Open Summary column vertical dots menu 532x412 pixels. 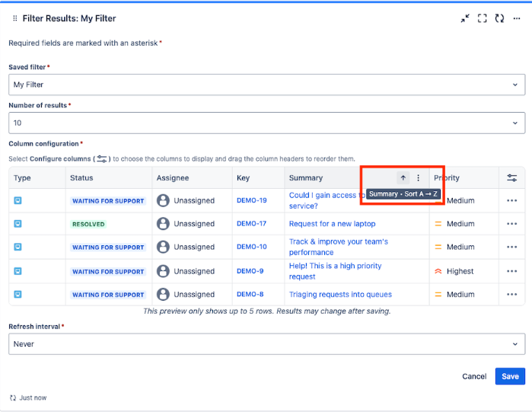click(418, 177)
